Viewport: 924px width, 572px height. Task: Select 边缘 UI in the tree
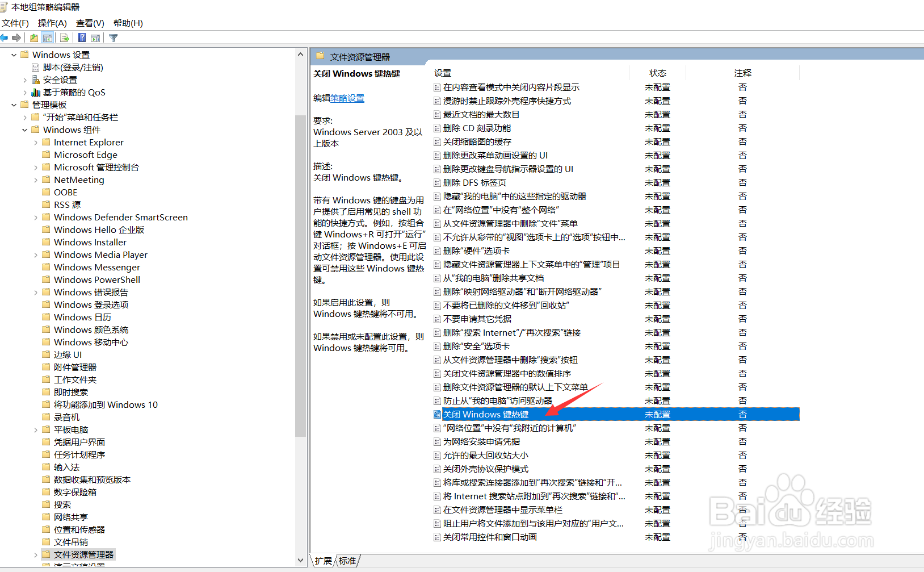(x=68, y=355)
